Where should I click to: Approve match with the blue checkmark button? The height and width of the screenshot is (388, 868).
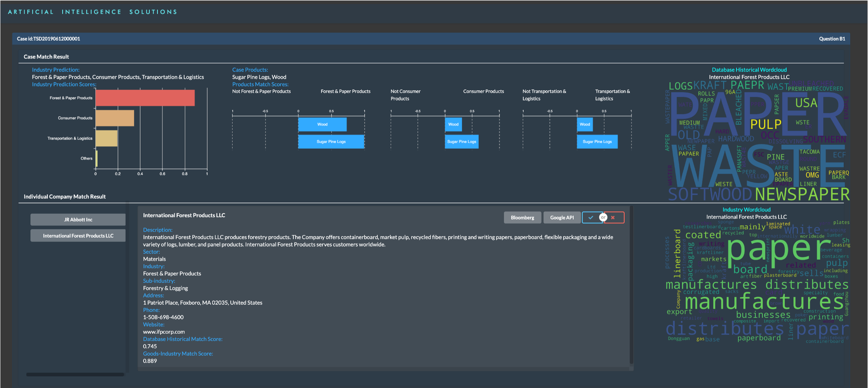click(x=591, y=218)
